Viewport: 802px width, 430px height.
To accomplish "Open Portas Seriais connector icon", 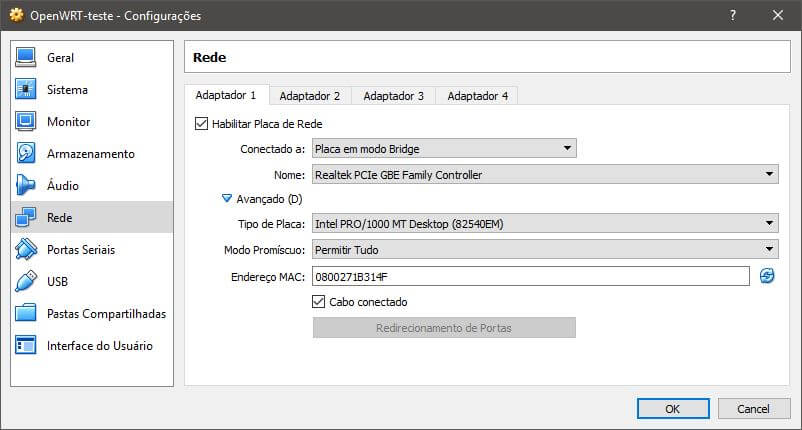I will click(26, 250).
